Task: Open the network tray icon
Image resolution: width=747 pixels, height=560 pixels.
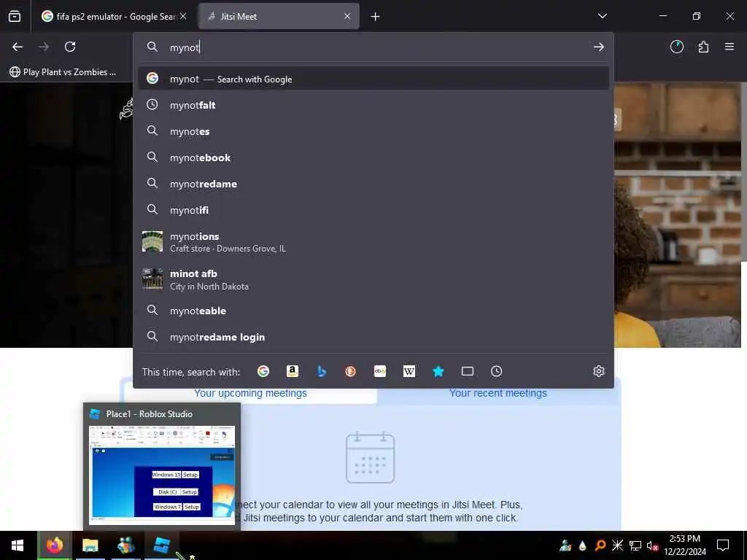Action: [x=635, y=545]
